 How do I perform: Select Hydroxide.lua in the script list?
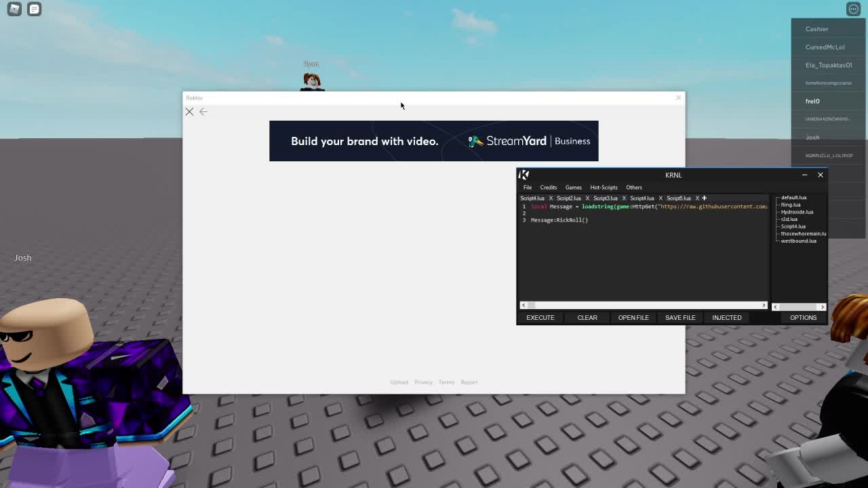coord(797,212)
